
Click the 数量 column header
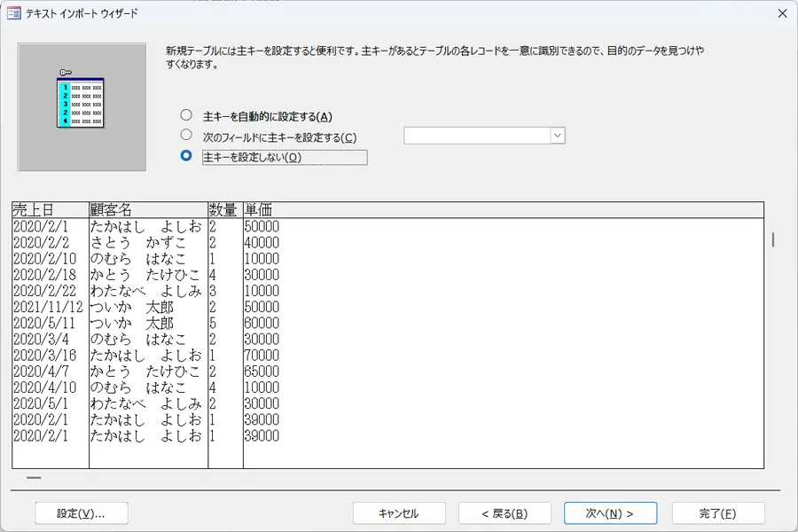tap(225, 210)
